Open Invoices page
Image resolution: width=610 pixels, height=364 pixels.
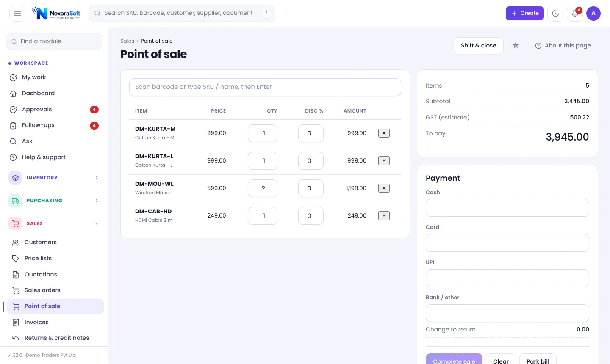point(55,323)
